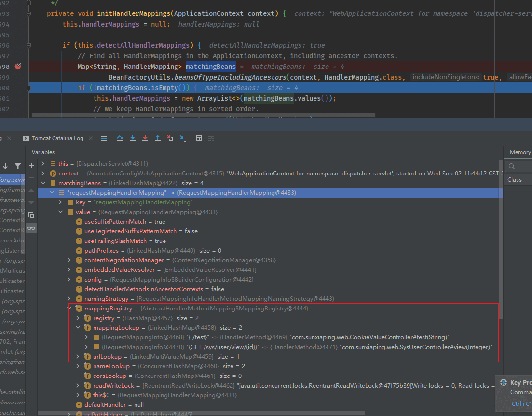Expand the contentNegotiationManager field
The image size is (532, 416).
[69, 260]
